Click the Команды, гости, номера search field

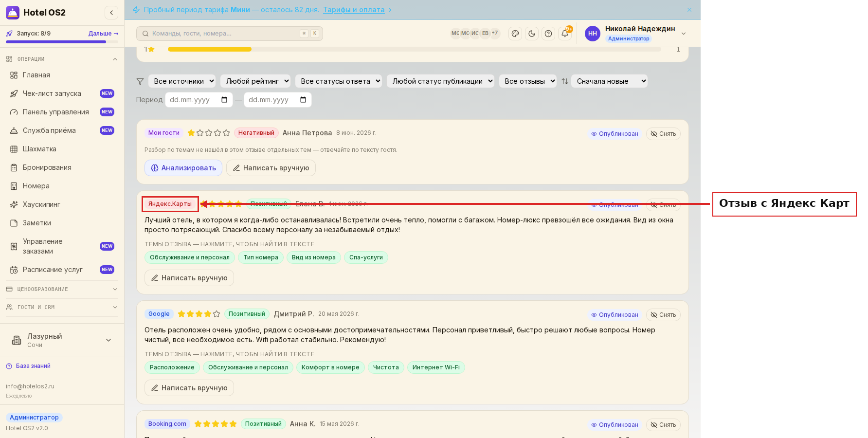pyautogui.click(x=230, y=34)
